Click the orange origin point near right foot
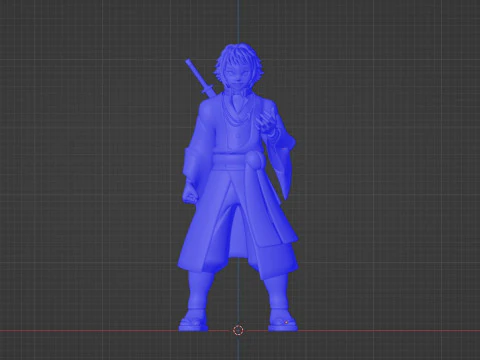Image resolution: width=480 pixels, height=360 pixels. coord(286,322)
